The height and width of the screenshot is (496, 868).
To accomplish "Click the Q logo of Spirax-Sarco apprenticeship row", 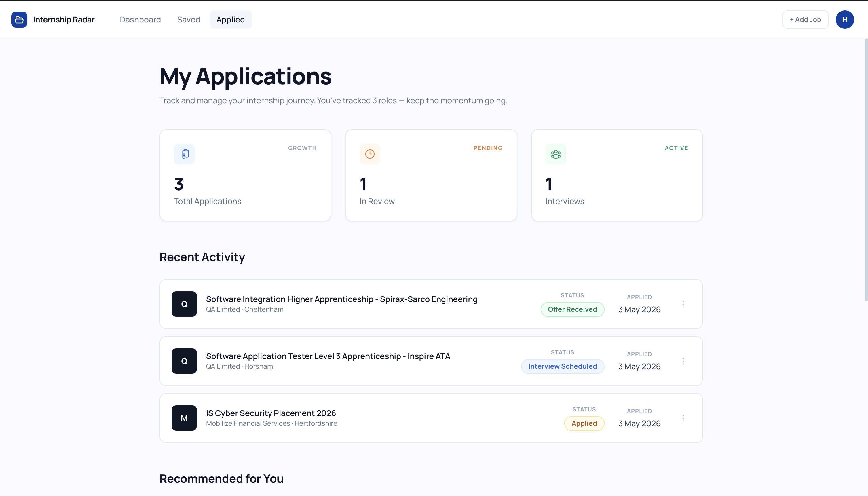I will click(184, 304).
